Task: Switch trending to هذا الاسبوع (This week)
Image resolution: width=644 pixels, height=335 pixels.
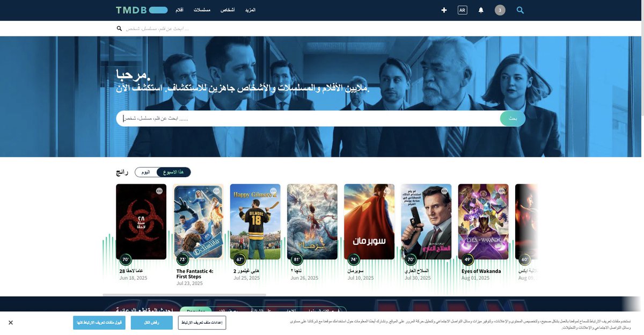Action: [x=173, y=172]
